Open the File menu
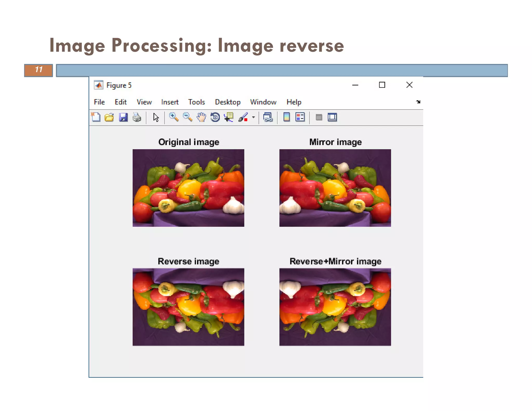This screenshot has height=411, width=532. pos(99,102)
